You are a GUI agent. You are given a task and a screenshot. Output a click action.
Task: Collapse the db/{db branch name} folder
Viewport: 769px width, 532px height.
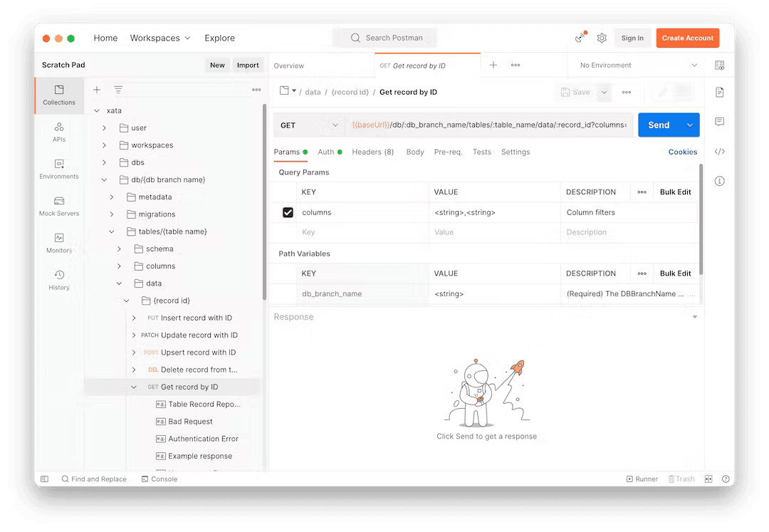pos(104,180)
